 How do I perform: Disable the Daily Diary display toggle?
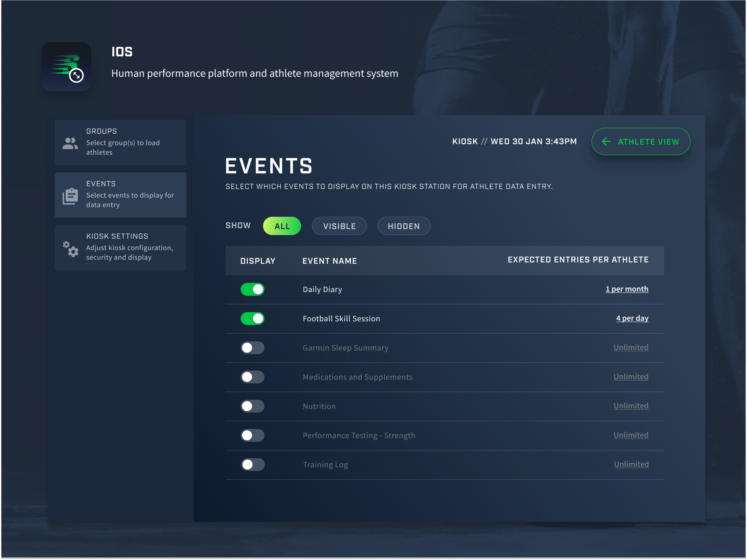tap(253, 290)
